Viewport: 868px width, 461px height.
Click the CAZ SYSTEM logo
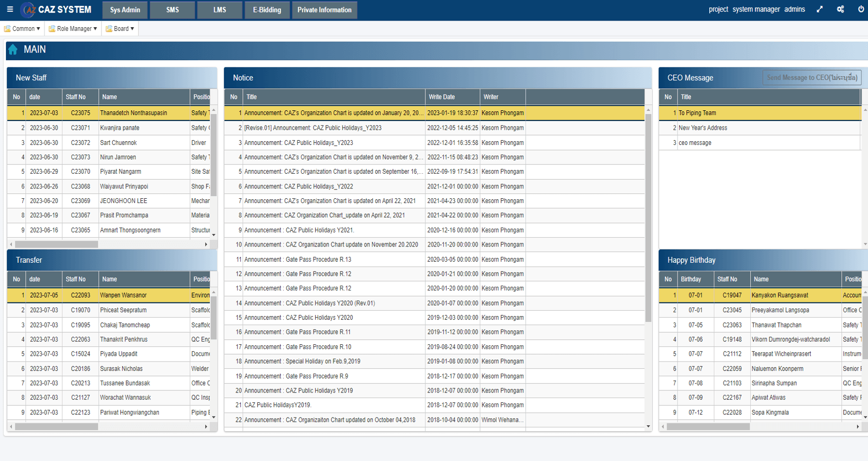[x=56, y=10]
